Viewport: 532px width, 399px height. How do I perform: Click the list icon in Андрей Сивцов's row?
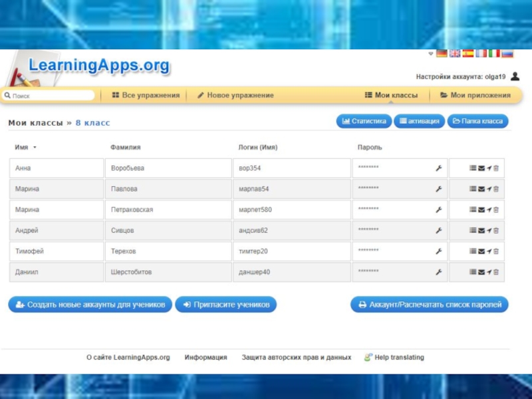click(x=473, y=231)
